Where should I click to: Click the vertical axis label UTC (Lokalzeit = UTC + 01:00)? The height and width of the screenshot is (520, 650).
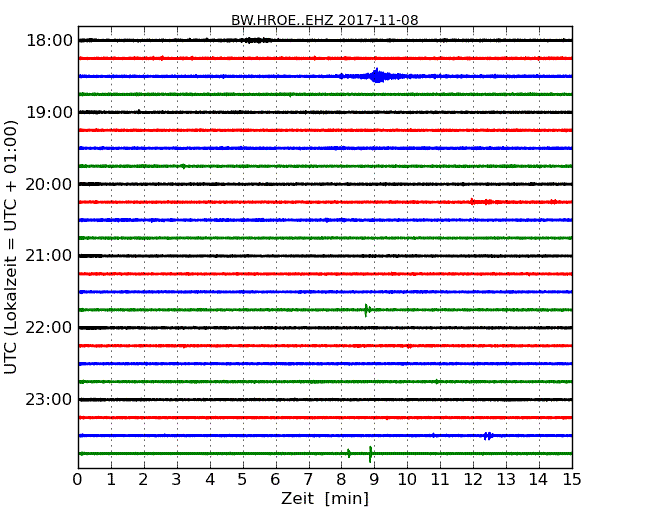pyautogui.click(x=11, y=247)
